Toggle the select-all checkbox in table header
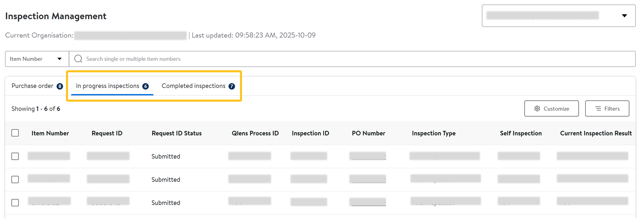This screenshot has height=218, width=644. pyautogui.click(x=15, y=133)
